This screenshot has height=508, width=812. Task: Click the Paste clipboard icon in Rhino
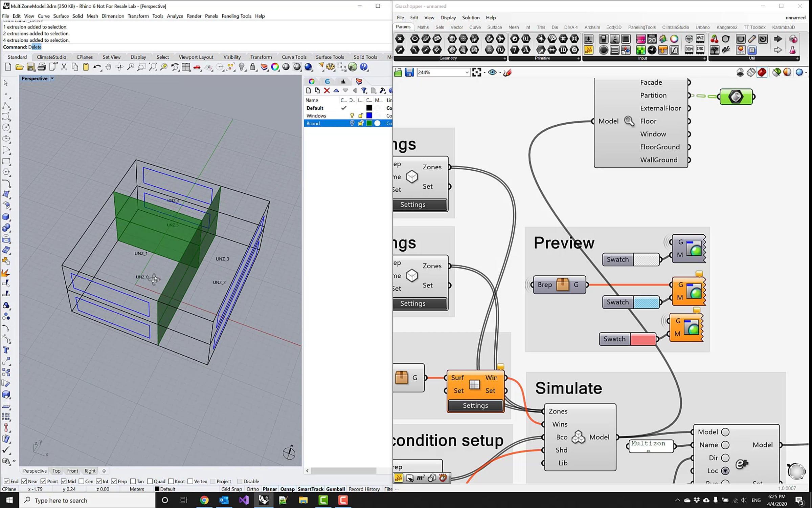(86, 67)
